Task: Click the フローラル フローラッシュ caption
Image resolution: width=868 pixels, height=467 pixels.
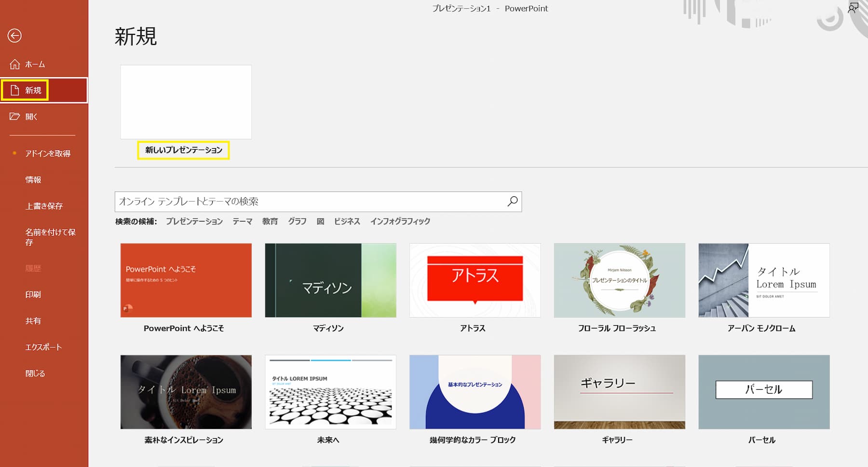Action: [x=617, y=328]
